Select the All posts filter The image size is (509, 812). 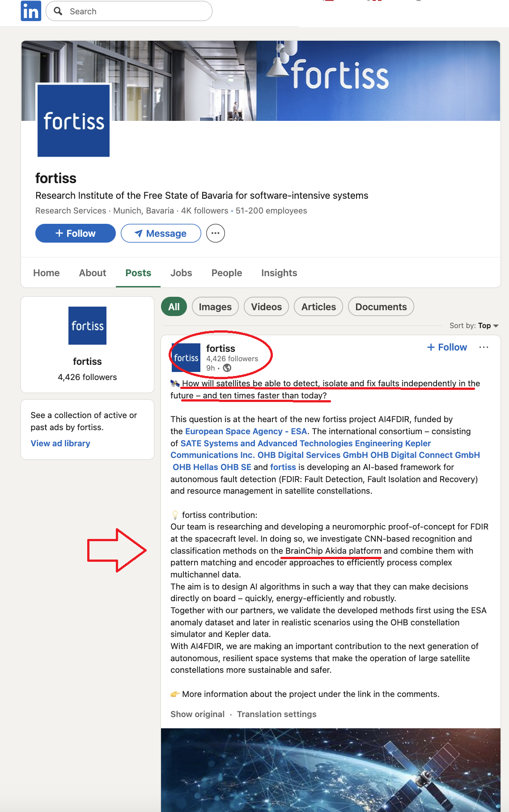174,307
